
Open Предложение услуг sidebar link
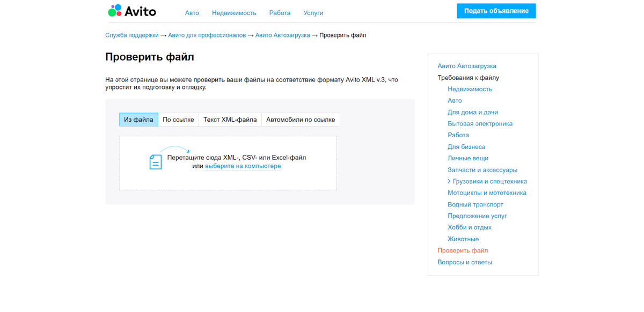(x=478, y=216)
